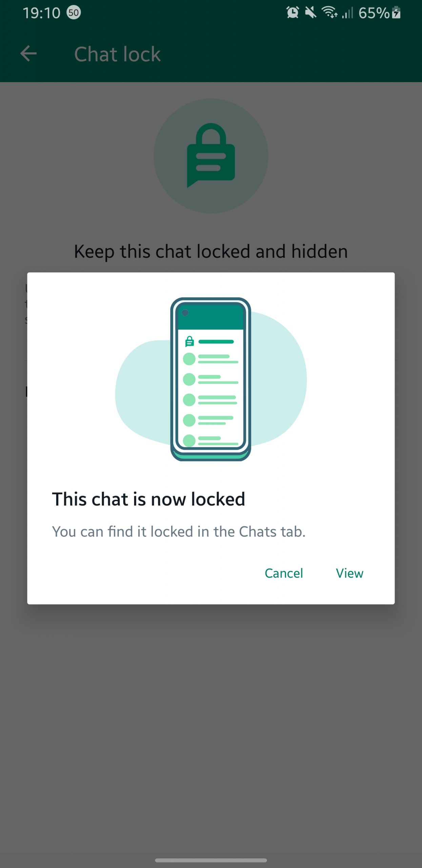Tap the camera dot on illustrated phone

click(185, 313)
